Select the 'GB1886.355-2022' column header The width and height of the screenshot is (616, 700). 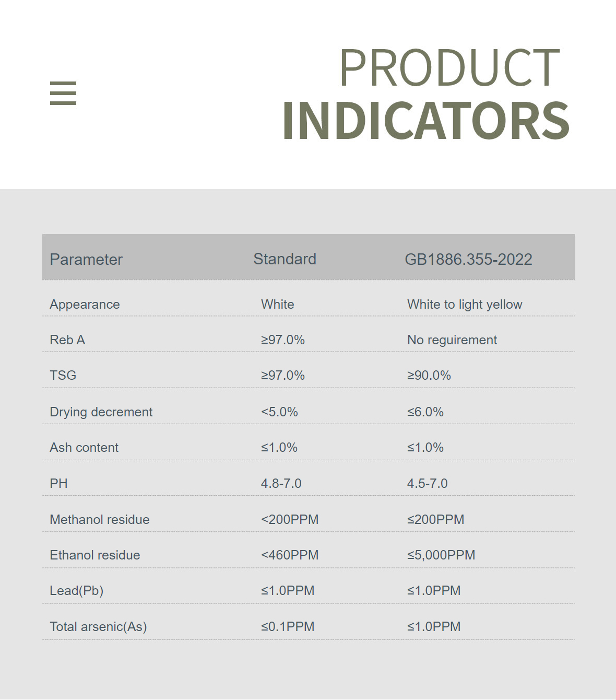click(x=469, y=260)
